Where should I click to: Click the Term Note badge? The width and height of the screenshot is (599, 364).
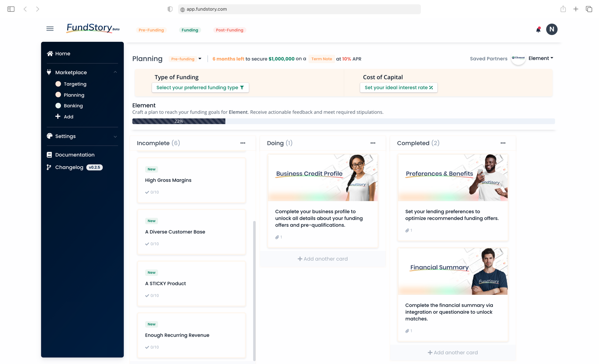322,59
